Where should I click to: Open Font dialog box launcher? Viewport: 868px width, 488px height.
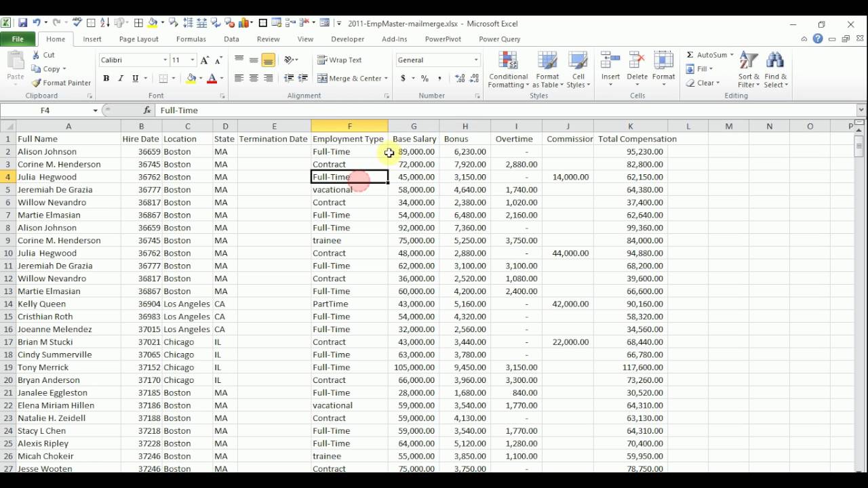coord(222,96)
